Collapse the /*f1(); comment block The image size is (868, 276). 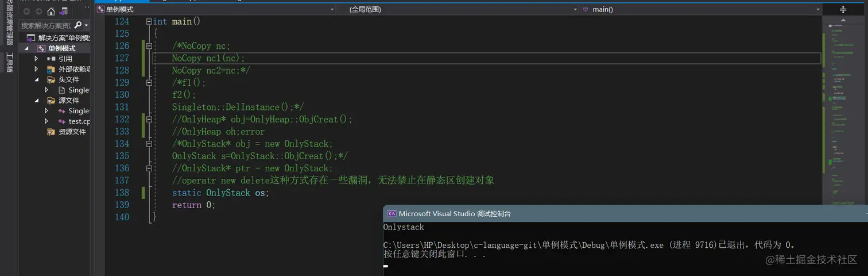(x=149, y=82)
